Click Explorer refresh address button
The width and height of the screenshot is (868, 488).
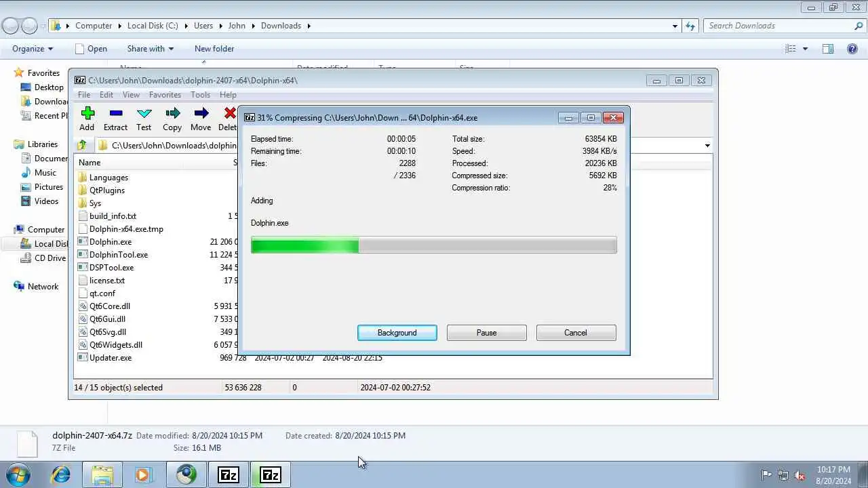[x=690, y=26]
